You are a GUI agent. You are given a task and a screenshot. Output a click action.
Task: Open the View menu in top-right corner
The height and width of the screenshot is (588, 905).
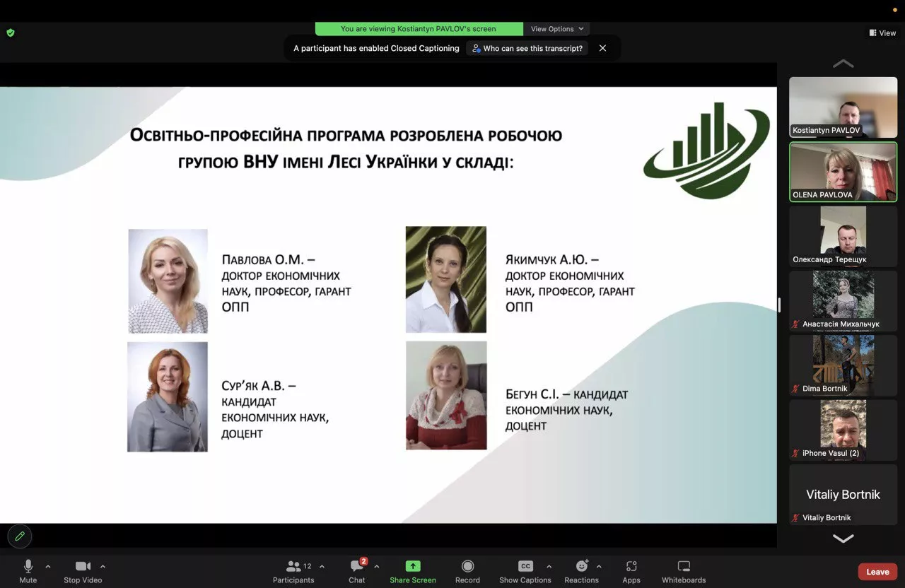(x=882, y=33)
